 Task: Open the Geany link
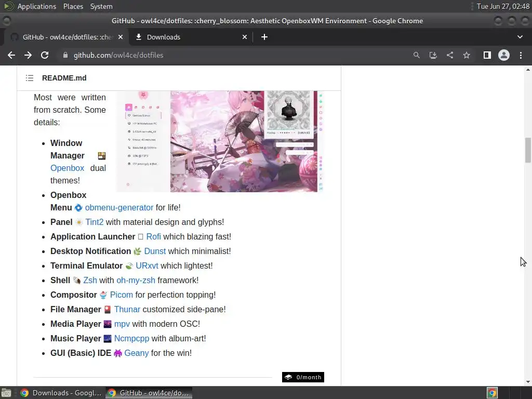point(137,353)
